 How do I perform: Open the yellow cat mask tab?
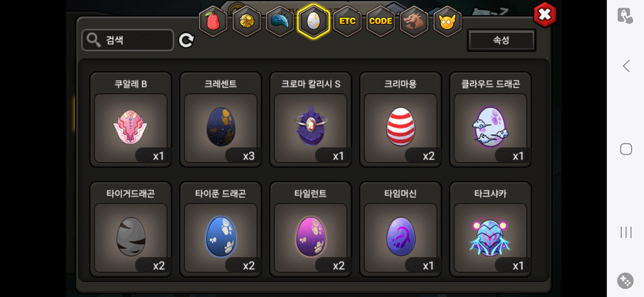pos(447,21)
